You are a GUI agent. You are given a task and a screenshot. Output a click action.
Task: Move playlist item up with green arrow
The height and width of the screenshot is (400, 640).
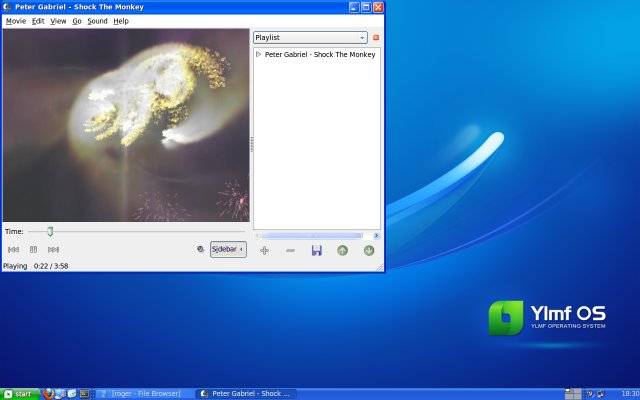click(342, 250)
